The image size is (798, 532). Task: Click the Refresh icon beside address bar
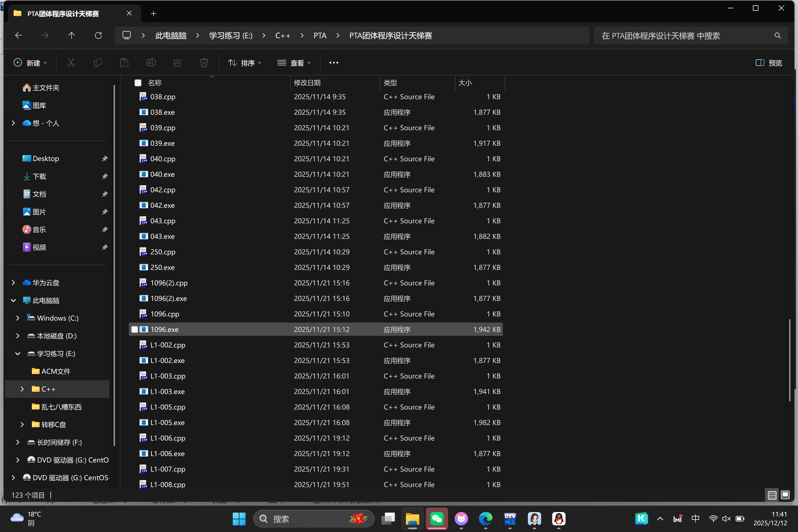(98, 36)
